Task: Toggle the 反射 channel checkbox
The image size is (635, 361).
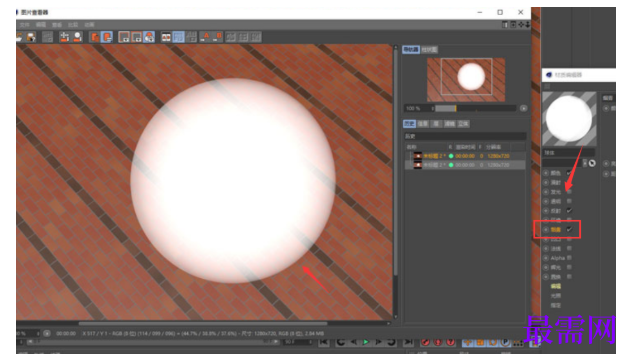Action: pyautogui.click(x=569, y=211)
